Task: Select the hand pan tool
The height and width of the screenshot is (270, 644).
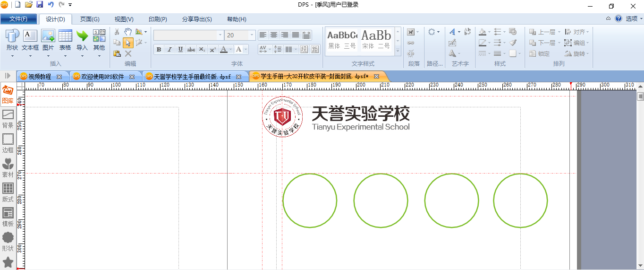Action: [128, 32]
